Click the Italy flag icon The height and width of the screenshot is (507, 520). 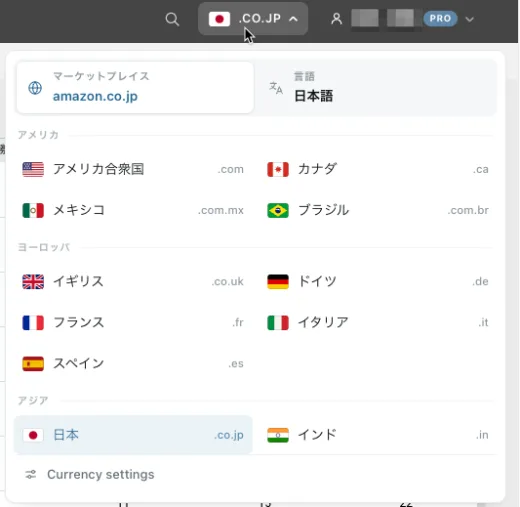point(278,323)
